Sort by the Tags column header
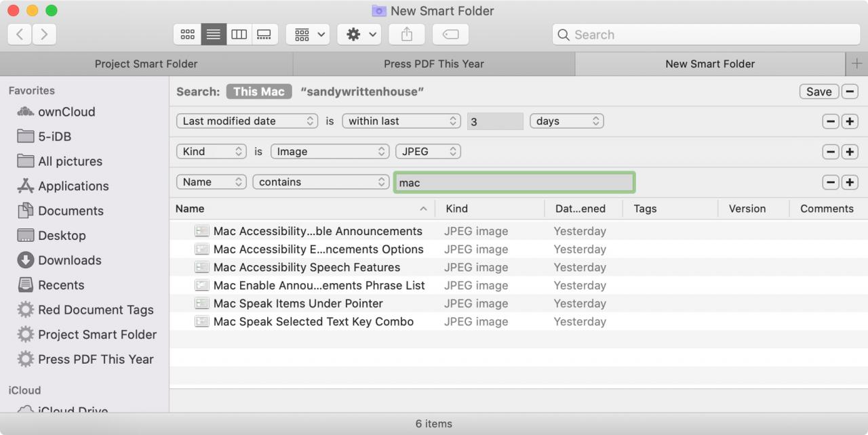This screenshot has height=435, width=868. 670,209
